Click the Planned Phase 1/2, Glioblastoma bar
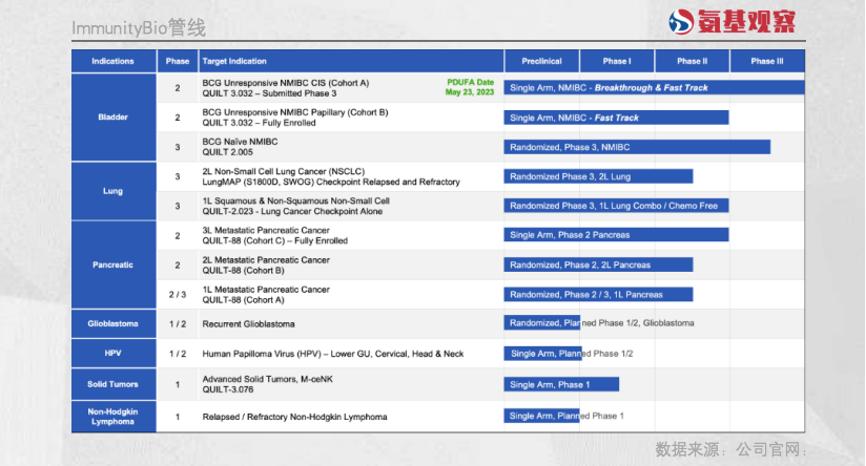The height and width of the screenshot is (466, 866). (x=542, y=323)
